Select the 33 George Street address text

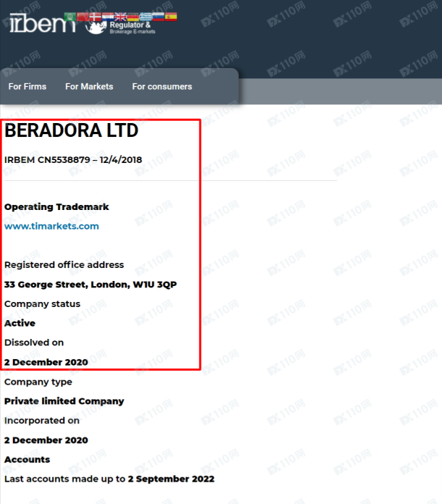coord(91,285)
